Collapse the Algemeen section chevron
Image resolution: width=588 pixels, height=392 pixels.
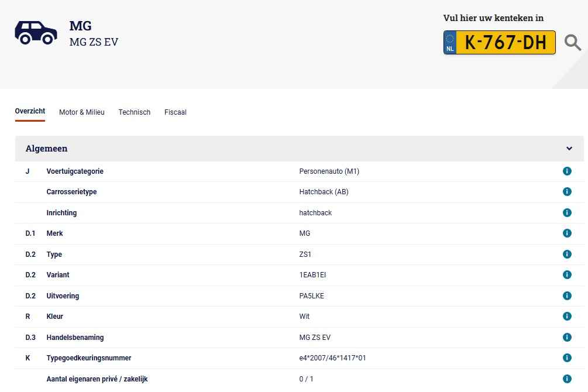(569, 149)
